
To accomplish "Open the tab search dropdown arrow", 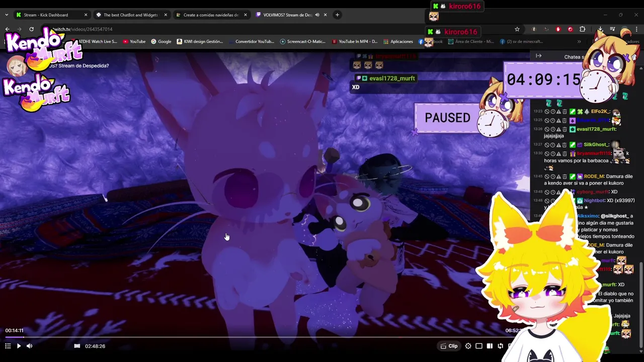I will [7, 15].
